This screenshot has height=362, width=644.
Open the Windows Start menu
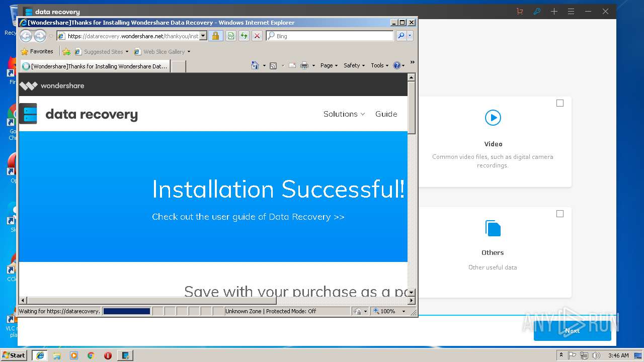14,355
